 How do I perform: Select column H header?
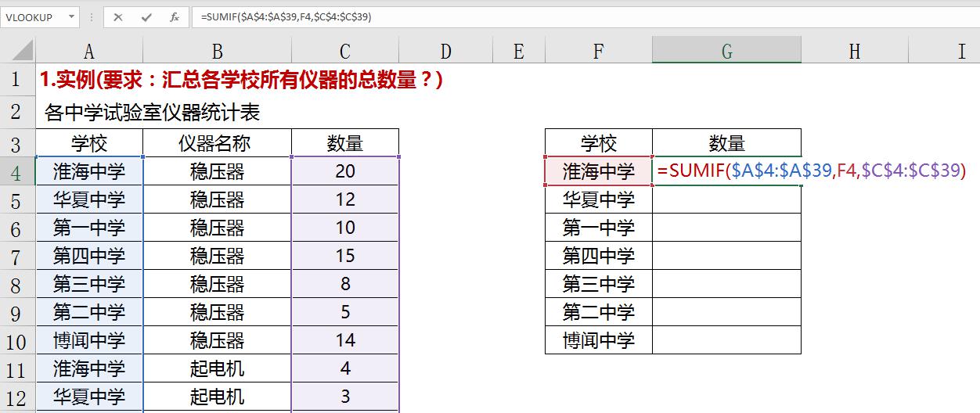[x=854, y=51]
